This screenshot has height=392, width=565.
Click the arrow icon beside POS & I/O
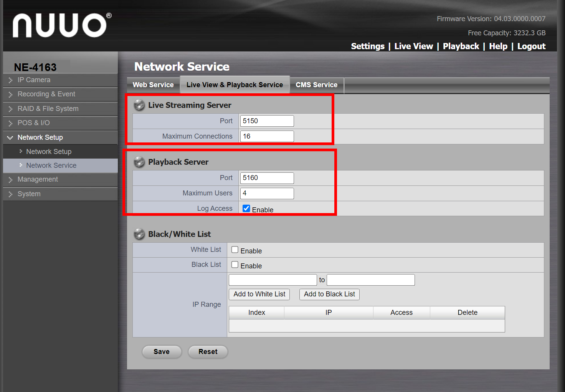[x=10, y=123]
